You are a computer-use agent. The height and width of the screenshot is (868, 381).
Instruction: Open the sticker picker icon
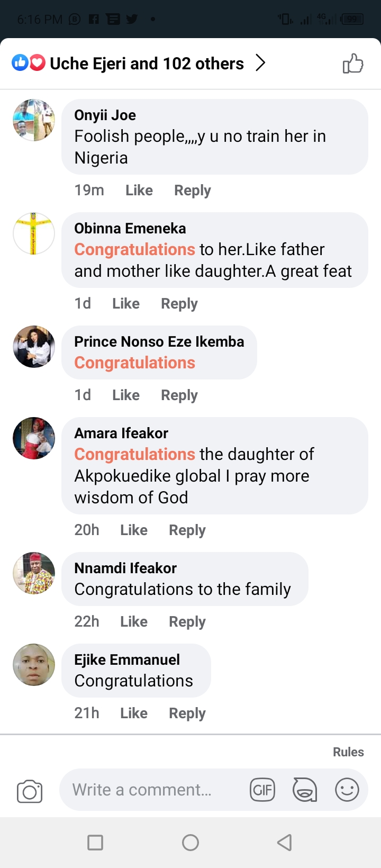pos(305,790)
